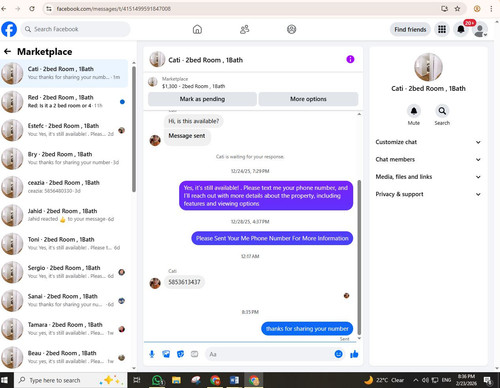Click the 'thanks for sharing your number' message
The height and width of the screenshot is (388, 500).
(307, 329)
